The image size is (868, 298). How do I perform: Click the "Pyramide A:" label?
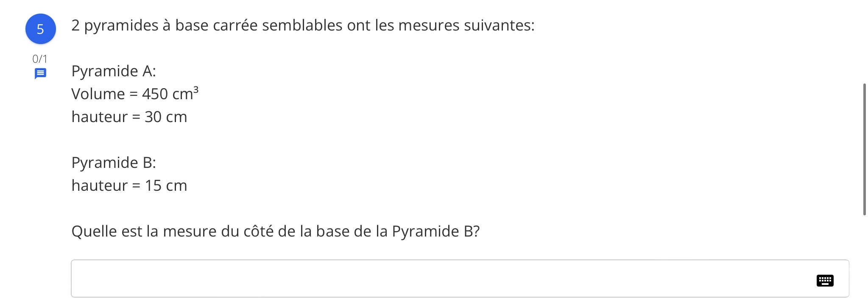[114, 71]
